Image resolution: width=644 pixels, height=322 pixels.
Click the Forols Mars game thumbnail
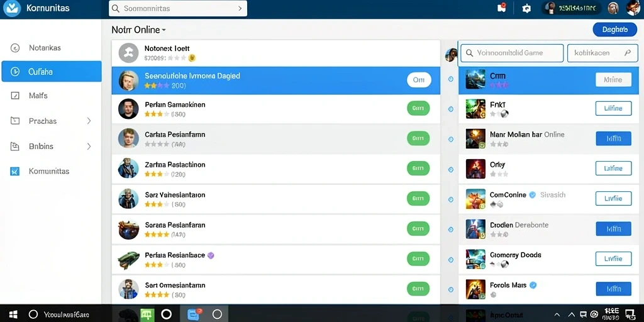(475, 289)
